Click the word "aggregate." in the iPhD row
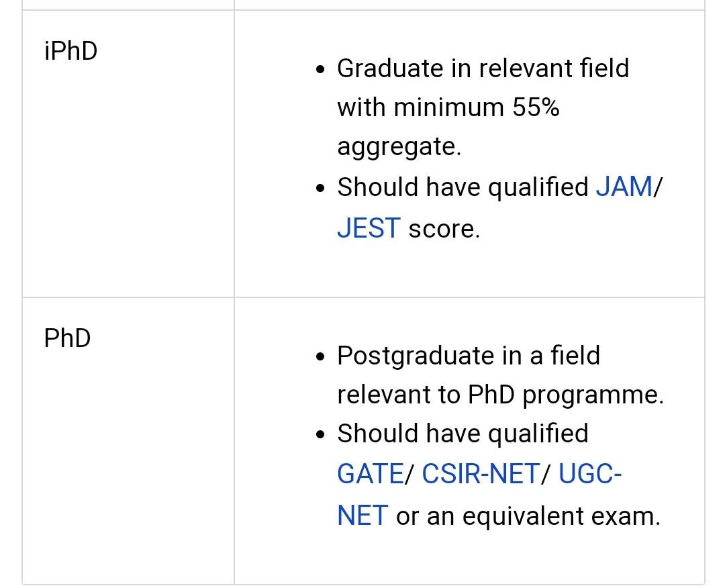Screen dimensions: 725x588 coord(399,147)
